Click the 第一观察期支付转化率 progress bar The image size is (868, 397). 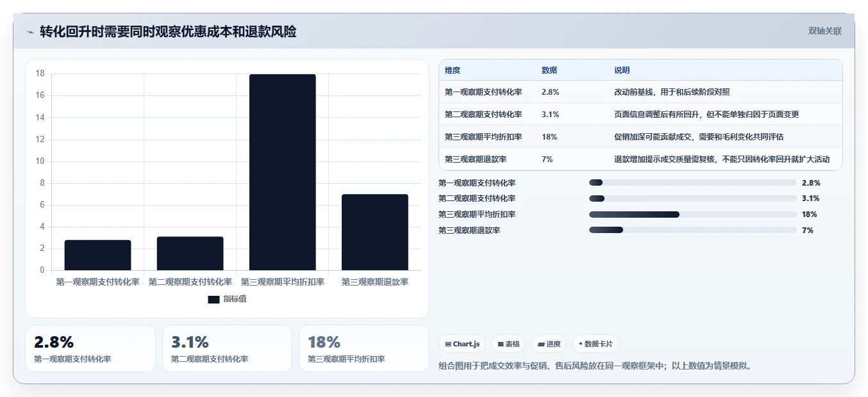(692, 183)
